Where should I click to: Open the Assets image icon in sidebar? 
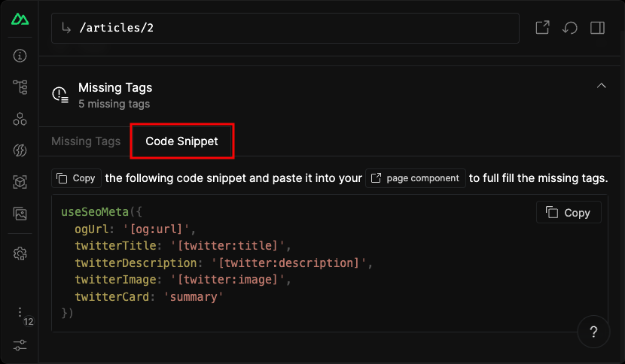[x=20, y=214]
